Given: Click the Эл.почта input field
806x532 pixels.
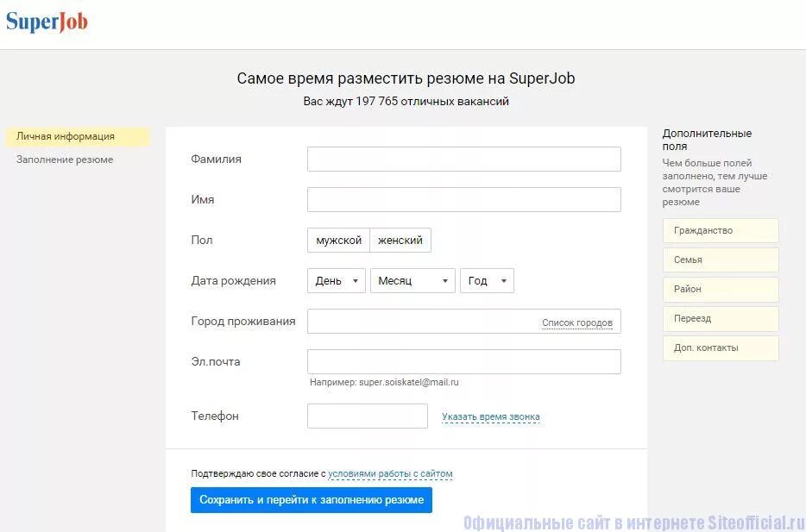Looking at the screenshot, I should pos(463,362).
